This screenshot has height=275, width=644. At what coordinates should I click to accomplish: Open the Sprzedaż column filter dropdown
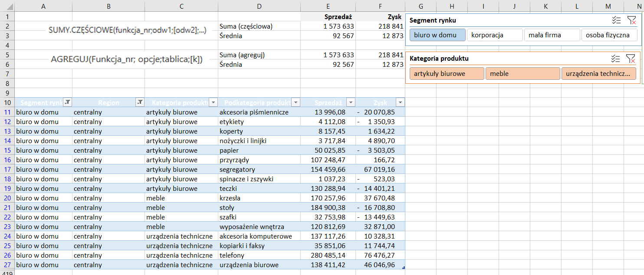pyautogui.click(x=351, y=102)
